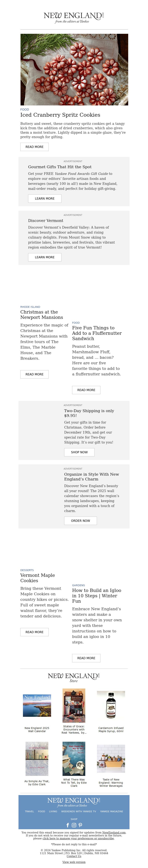Viewport: 148px width, 868px height.
Task: Open the Facebook icon in footer
Action: (x=68, y=825)
